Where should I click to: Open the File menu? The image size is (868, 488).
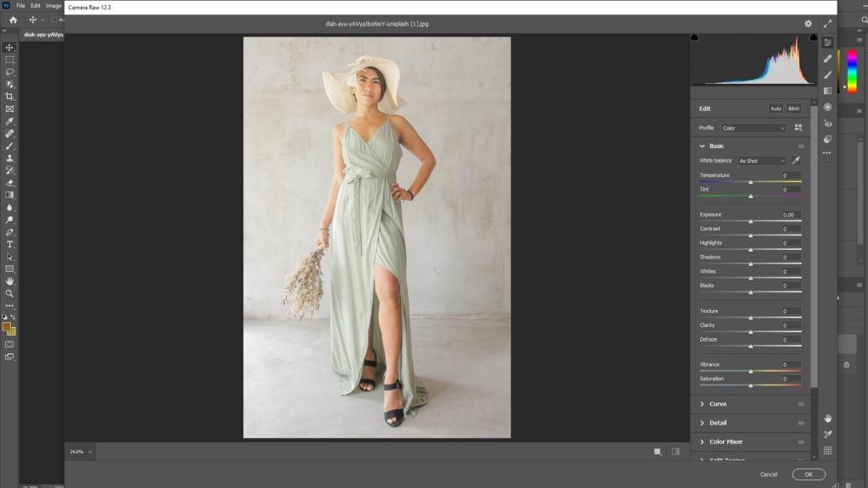coord(20,6)
